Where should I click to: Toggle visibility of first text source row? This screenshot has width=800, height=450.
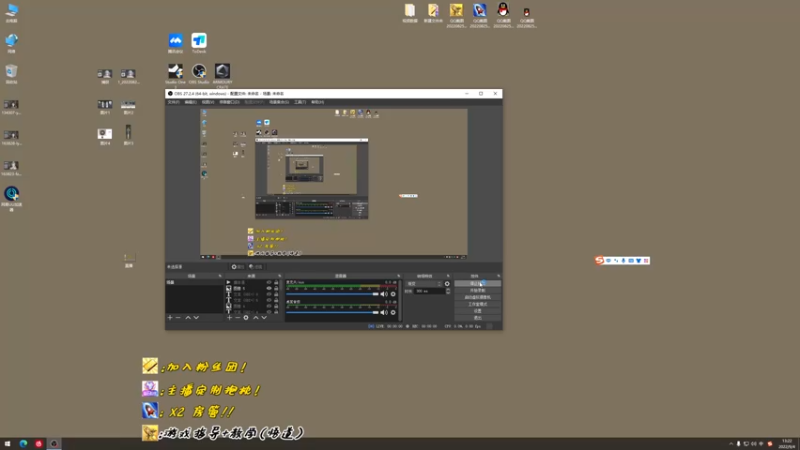269,294
